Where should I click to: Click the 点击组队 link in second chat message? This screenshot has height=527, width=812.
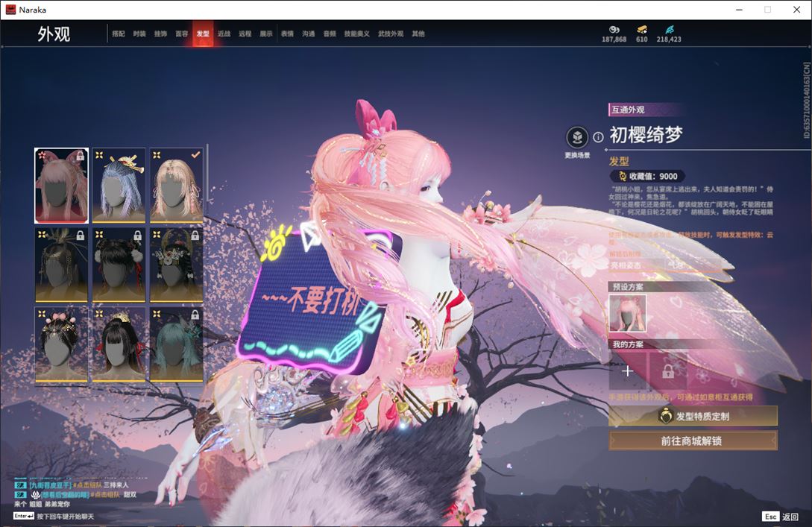(106, 494)
